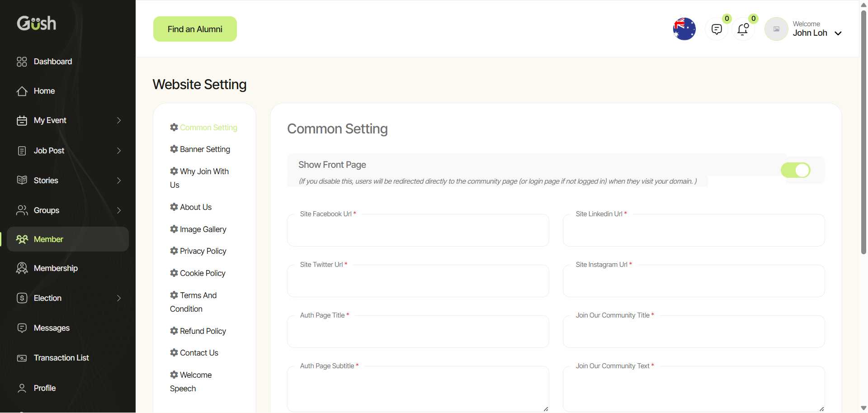Focus the Join Our Community Title field
The width and height of the screenshot is (868, 413).
click(693, 332)
